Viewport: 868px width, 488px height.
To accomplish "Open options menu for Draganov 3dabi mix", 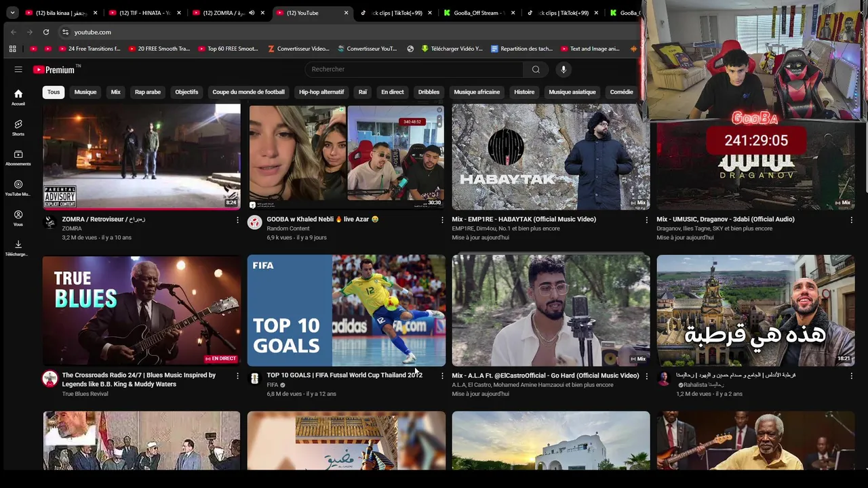I will pyautogui.click(x=851, y=220).
